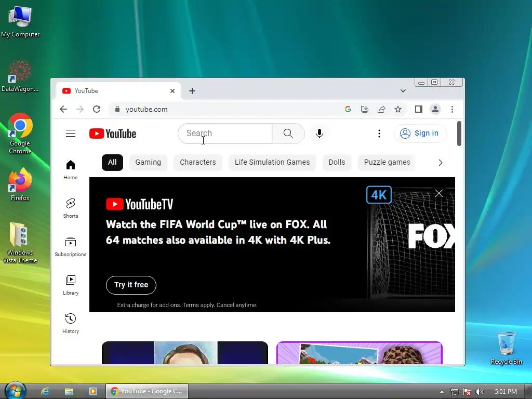Viewport: 532px width, 399px height.
Task: Click the 5:01 PM clock
Action: coord(506,392)
